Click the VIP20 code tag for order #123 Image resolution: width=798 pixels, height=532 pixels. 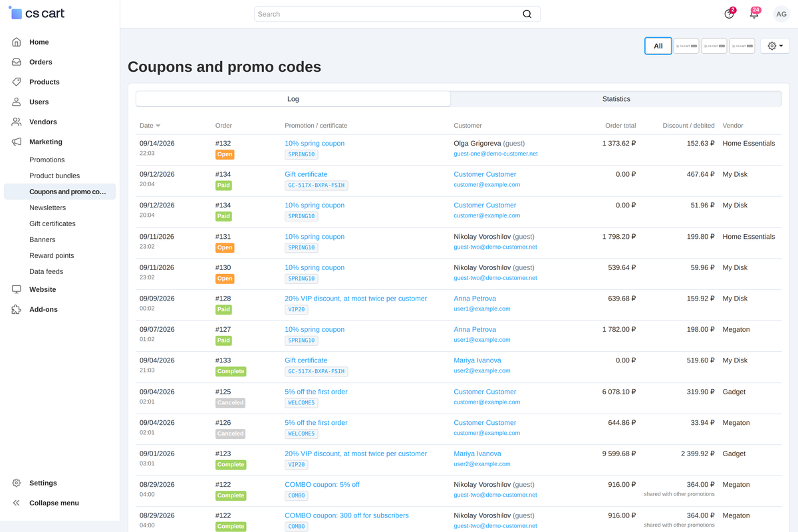coord(297,465)
